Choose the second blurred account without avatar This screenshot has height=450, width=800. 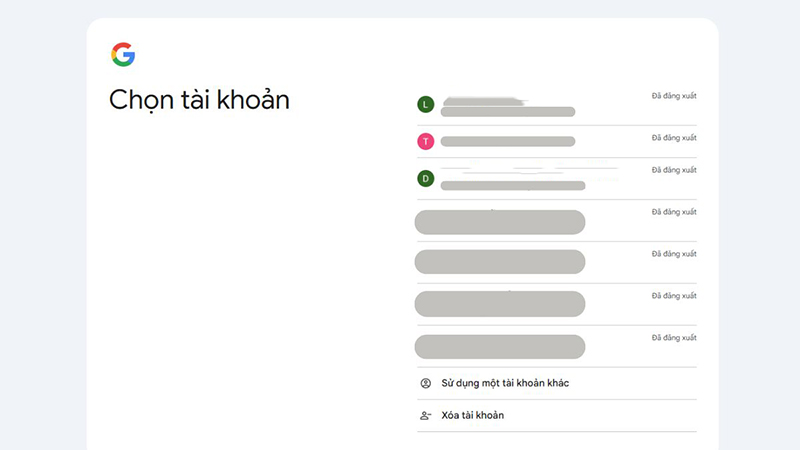tap(500, 262)
